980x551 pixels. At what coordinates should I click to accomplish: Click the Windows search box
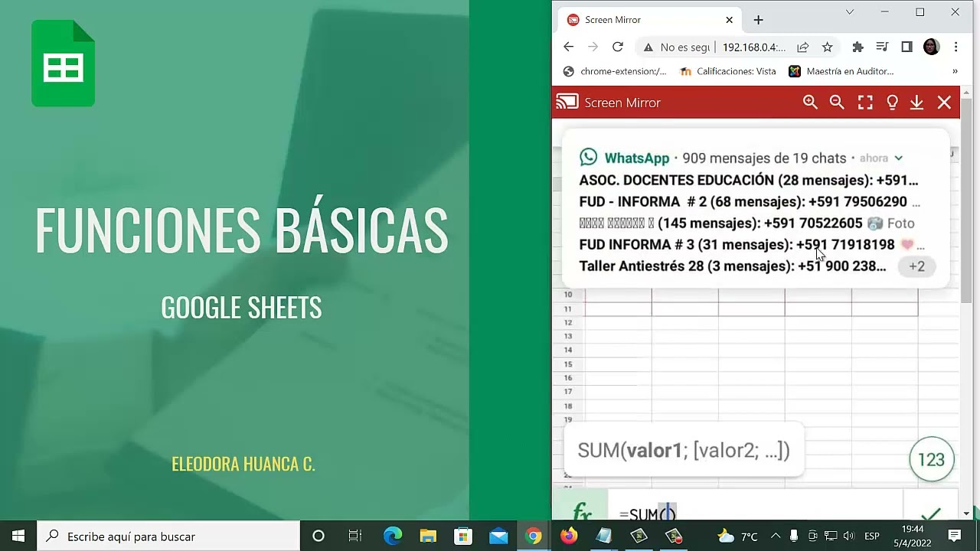coord(168,536)
